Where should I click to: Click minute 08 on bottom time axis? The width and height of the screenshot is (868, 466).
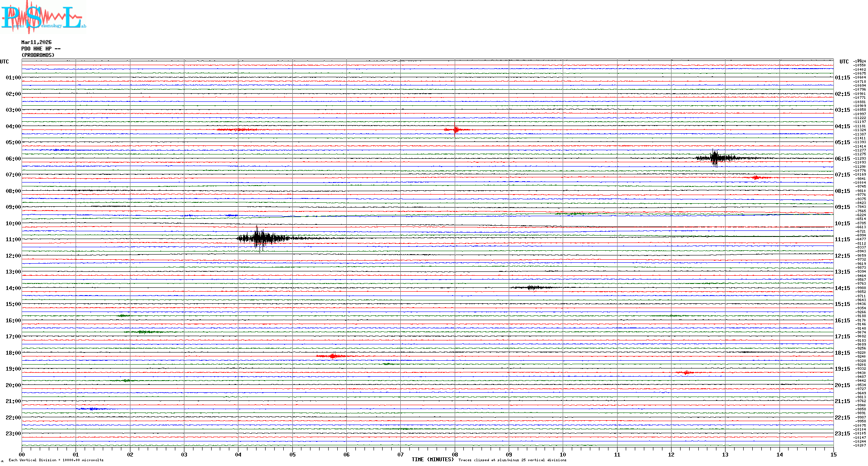click(x=455, y=454)
